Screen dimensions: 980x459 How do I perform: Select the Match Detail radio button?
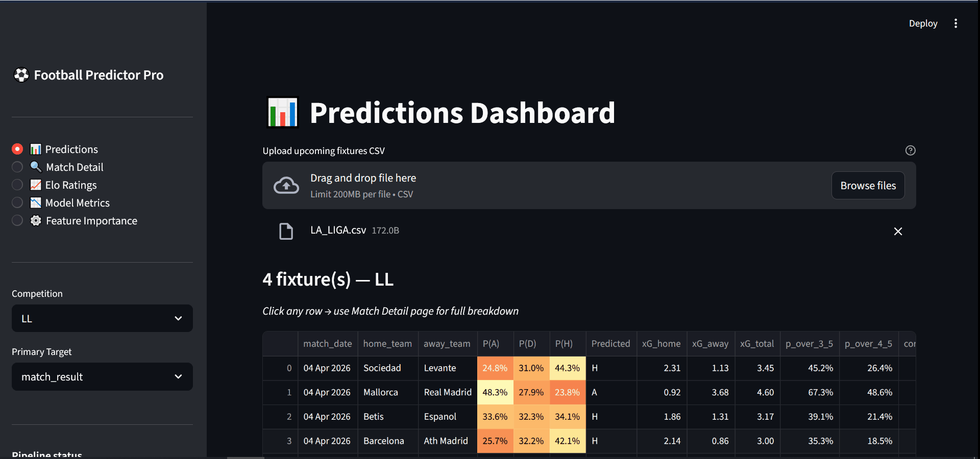[x=17, y=167]
